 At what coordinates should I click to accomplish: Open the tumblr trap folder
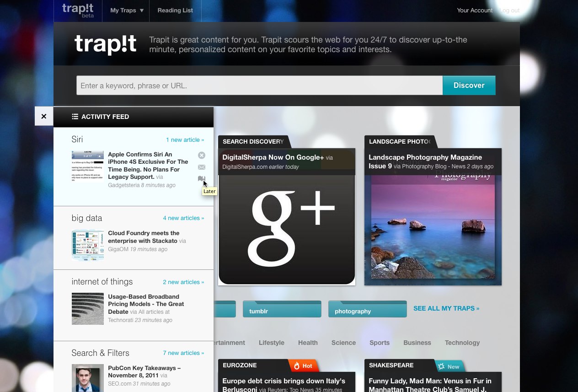[x=282, y=309]
